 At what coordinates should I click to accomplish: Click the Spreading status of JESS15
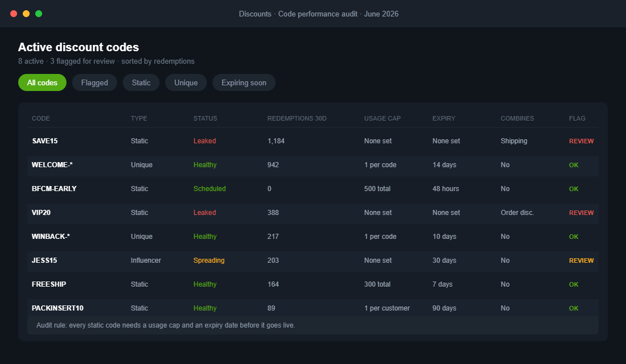click(x=209, y=260)
